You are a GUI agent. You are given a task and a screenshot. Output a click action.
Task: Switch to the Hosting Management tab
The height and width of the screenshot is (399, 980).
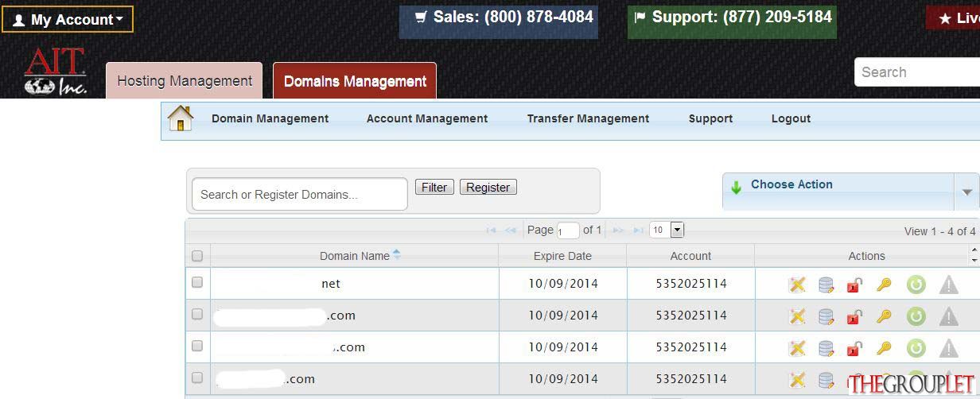(x=185, y=81)
